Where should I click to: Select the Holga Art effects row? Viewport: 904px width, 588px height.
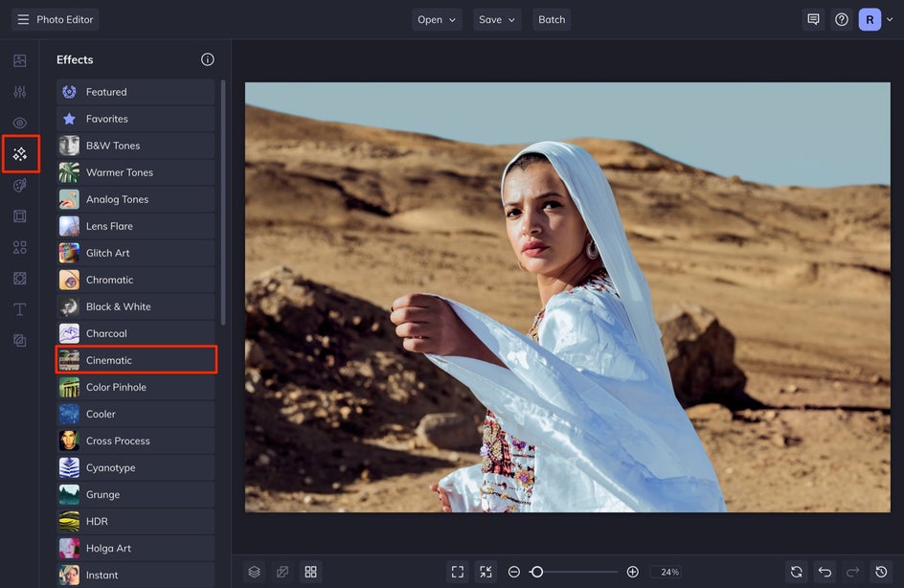click(135, 548)
